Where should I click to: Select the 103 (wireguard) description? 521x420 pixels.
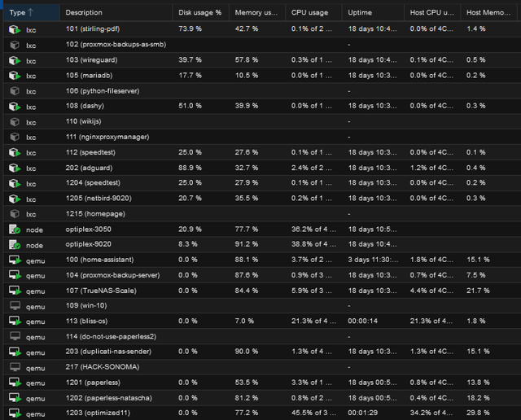pyautogui.click(x=92, y=60)
